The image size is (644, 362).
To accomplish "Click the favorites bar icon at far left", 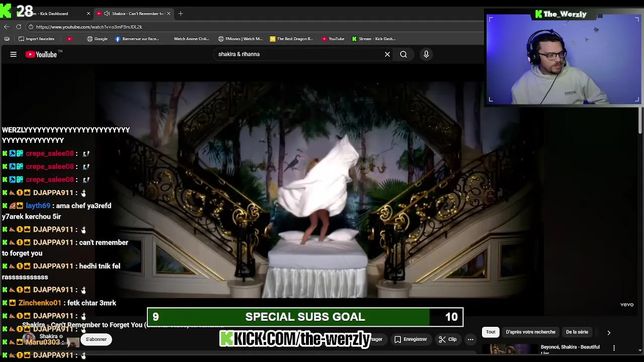I will pos(7,39).
